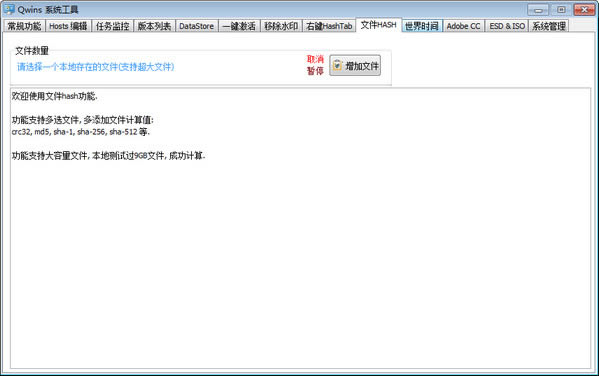Go to the ESD & ISO tab
Screen dimensions: 599x376
click(x=507, y=26)
